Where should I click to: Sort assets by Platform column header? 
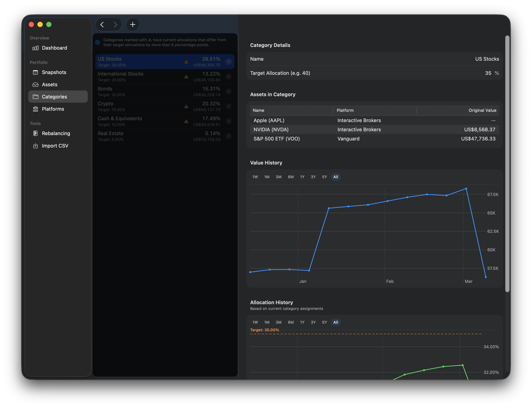coord(345,110)
